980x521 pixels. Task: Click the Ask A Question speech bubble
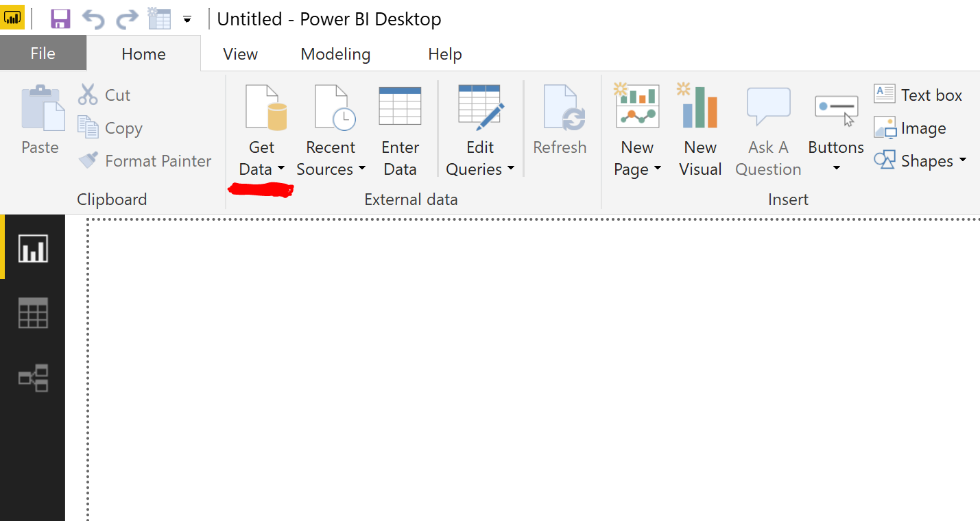tap(768, 106)
